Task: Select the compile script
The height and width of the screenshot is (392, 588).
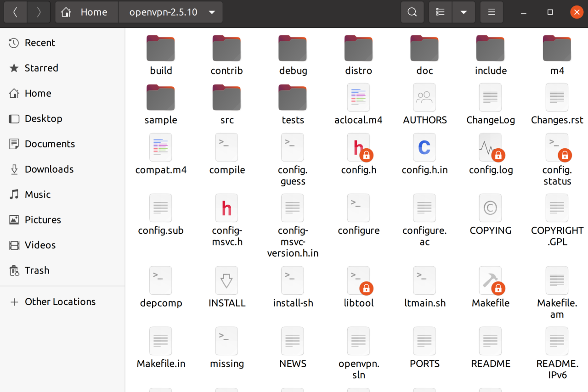Action: click(226, 155)
